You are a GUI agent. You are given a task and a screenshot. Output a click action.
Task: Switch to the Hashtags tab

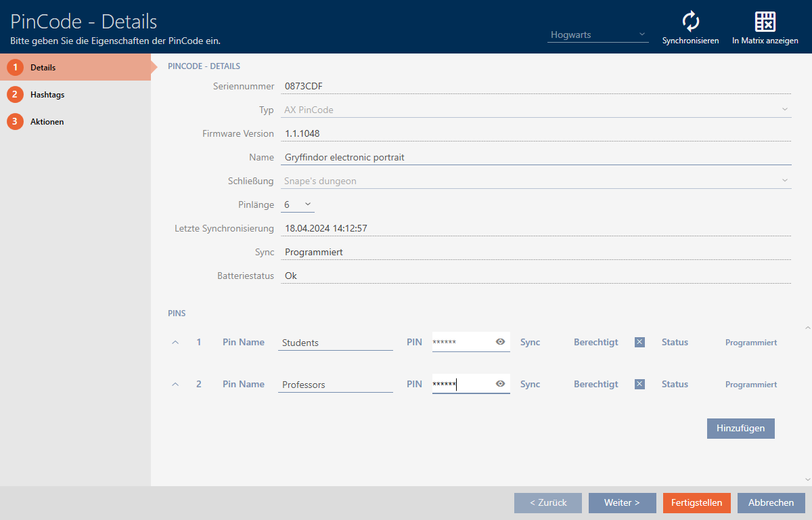47,95
